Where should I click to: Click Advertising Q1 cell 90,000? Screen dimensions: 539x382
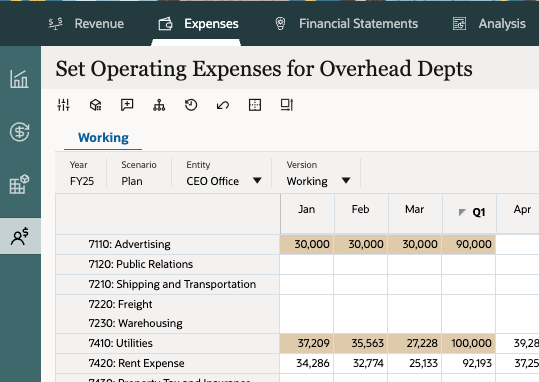pyautogui.click(x=469, y=244)
